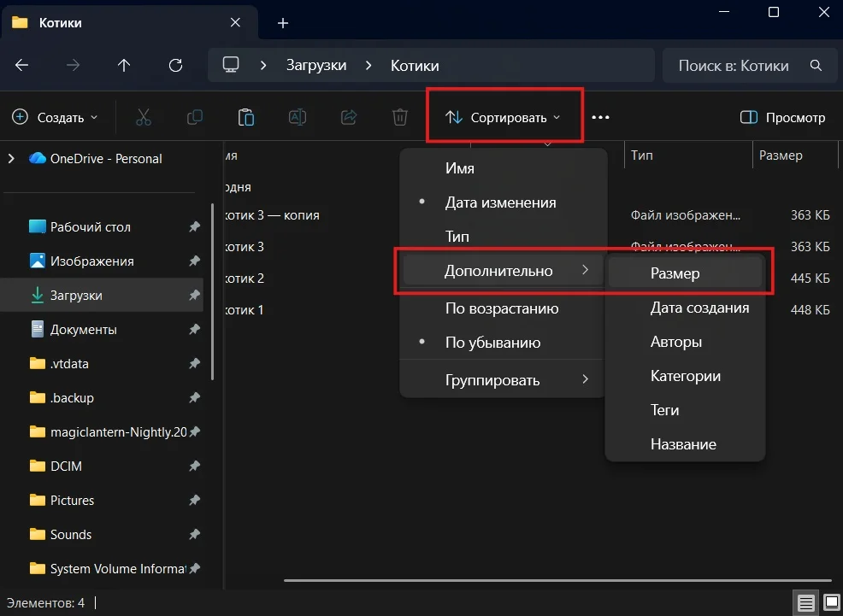Click chevron after the PC icon
Screen dimensions: 843x616
pos(262,65)
